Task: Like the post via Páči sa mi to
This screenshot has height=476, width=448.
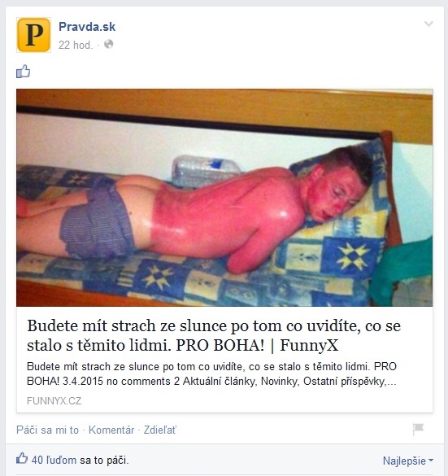Action: tap(47, 430)
